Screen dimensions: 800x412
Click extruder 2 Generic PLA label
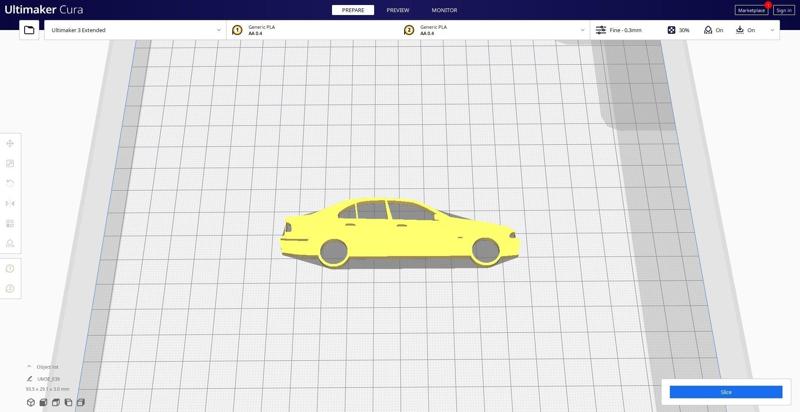pyautogui.click(x=433, y=27)
